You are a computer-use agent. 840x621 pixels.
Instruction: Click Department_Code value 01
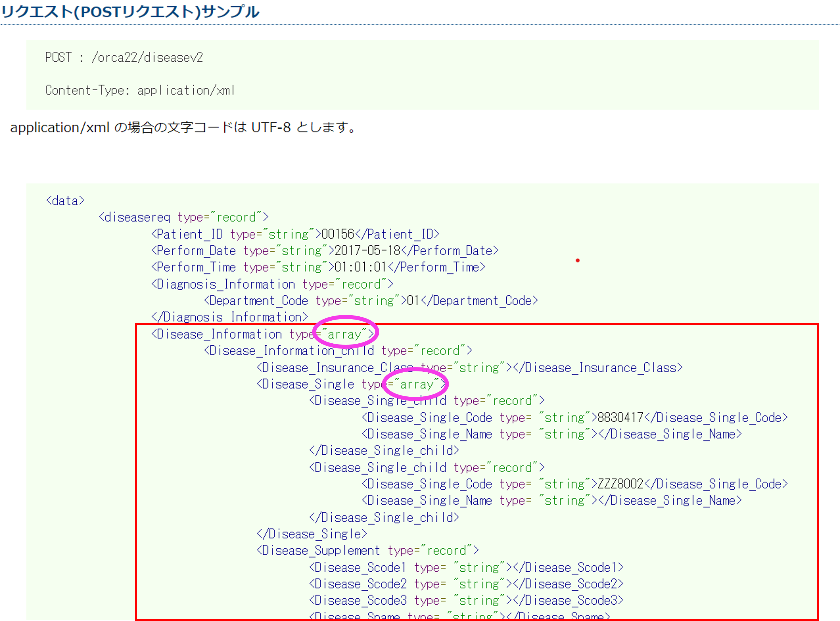click(413, 301)
